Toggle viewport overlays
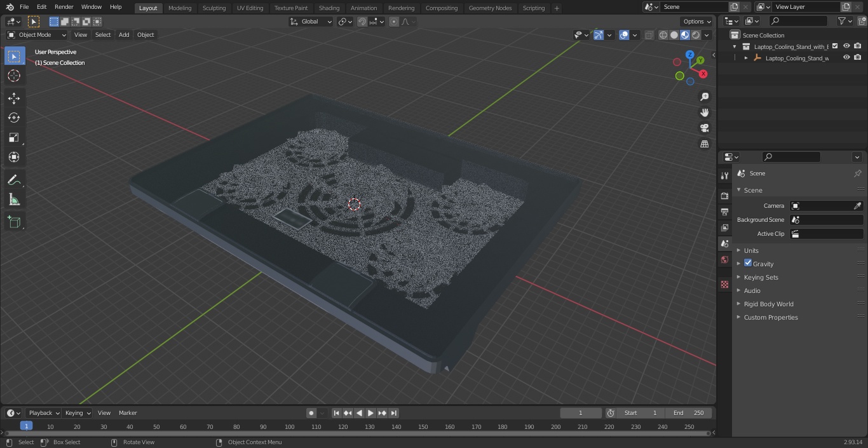Viewport: 868px width, 448px height. [x=624, y=35]
